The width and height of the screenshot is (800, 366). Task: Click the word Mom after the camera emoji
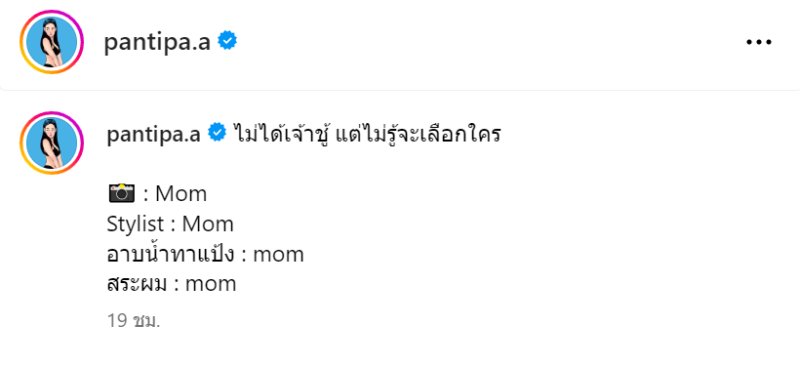[181, 194]
